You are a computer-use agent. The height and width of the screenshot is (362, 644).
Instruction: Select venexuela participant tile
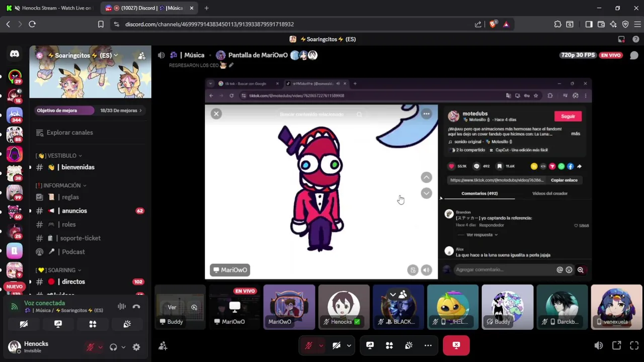616,307
